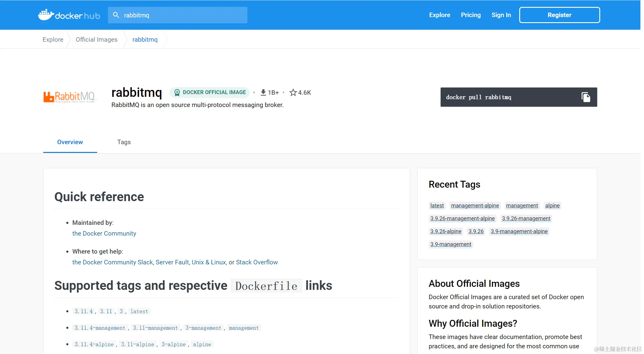Click the Recent Tags heading
Image resolution: width=644 pixels, height=354 pixels.
click(x=454, y=184)
